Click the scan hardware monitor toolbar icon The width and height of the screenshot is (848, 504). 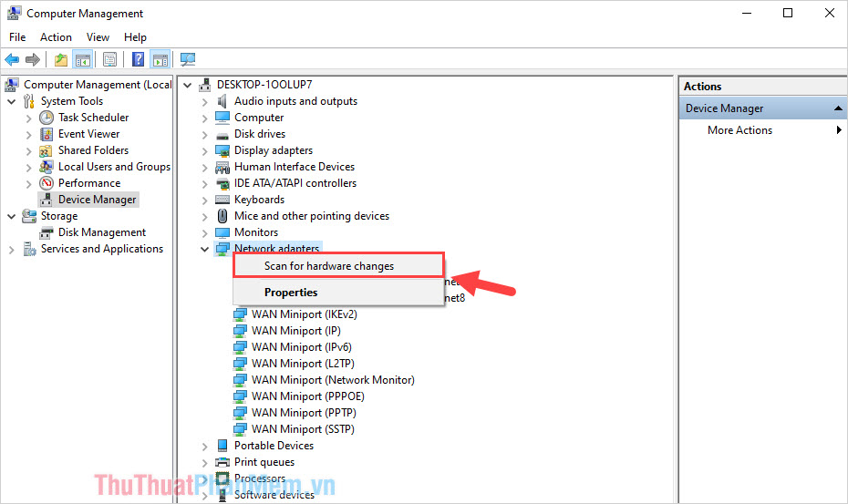tap(188, 59)
